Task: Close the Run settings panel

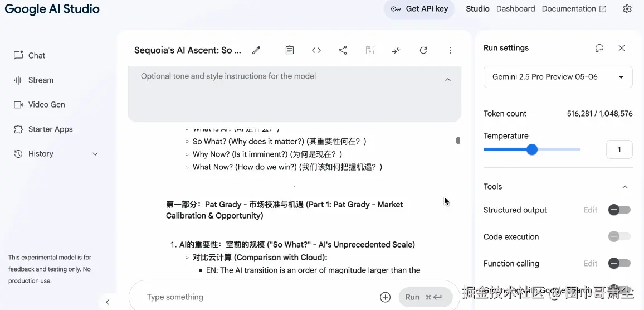Action: click(622, 48)
